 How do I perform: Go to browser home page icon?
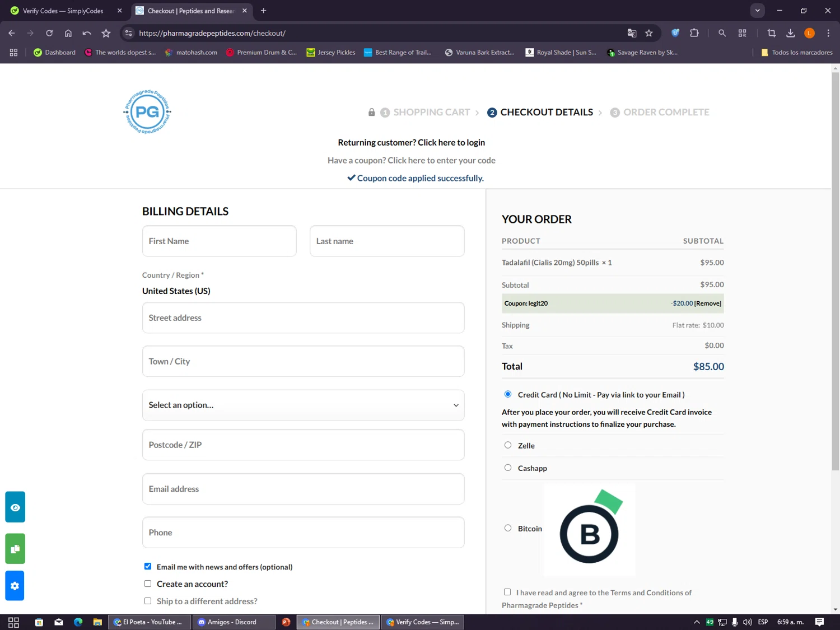click(x=68, y=33)
